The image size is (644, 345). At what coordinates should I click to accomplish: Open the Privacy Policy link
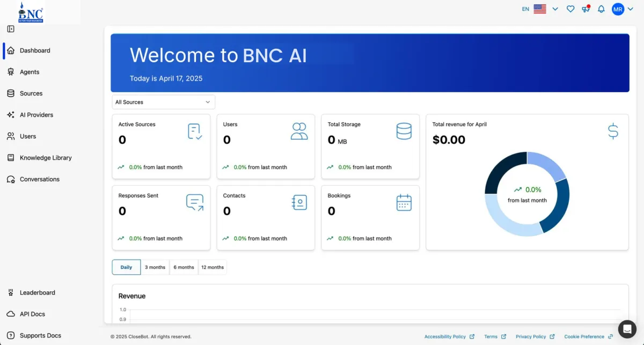click(x=535, y=336)
